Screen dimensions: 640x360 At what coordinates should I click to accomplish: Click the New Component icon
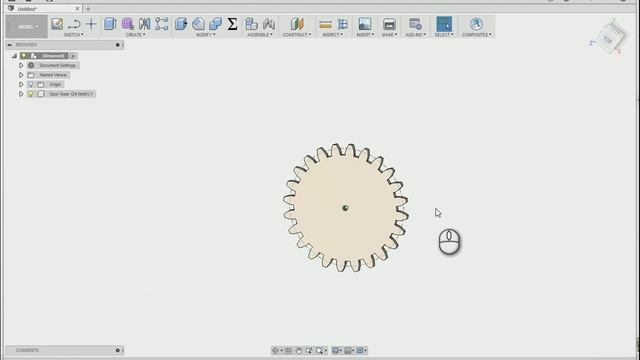(x=251, y=24)
